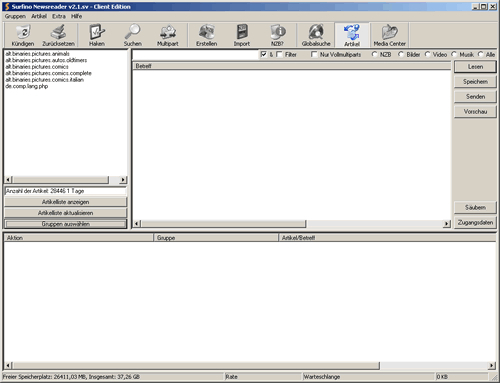Click the filter text input field
The height and width of the screenshot is (383, 500).
click(x=196, y=55)
